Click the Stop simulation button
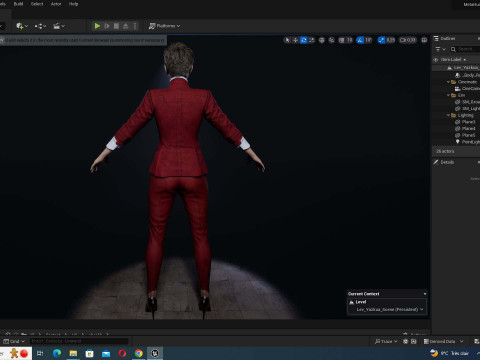 point(116,26)
